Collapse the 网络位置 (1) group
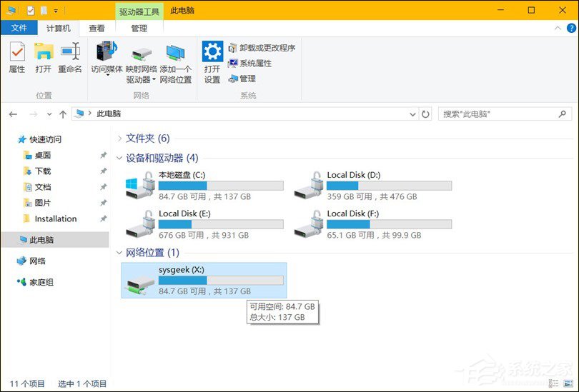 pyautogui.click(x=119, y=253)
